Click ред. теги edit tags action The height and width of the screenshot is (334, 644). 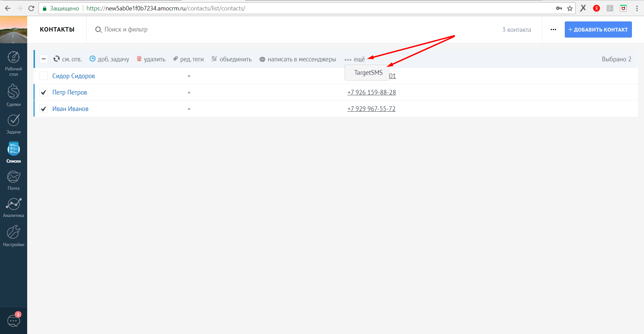(x=188, y=59)
